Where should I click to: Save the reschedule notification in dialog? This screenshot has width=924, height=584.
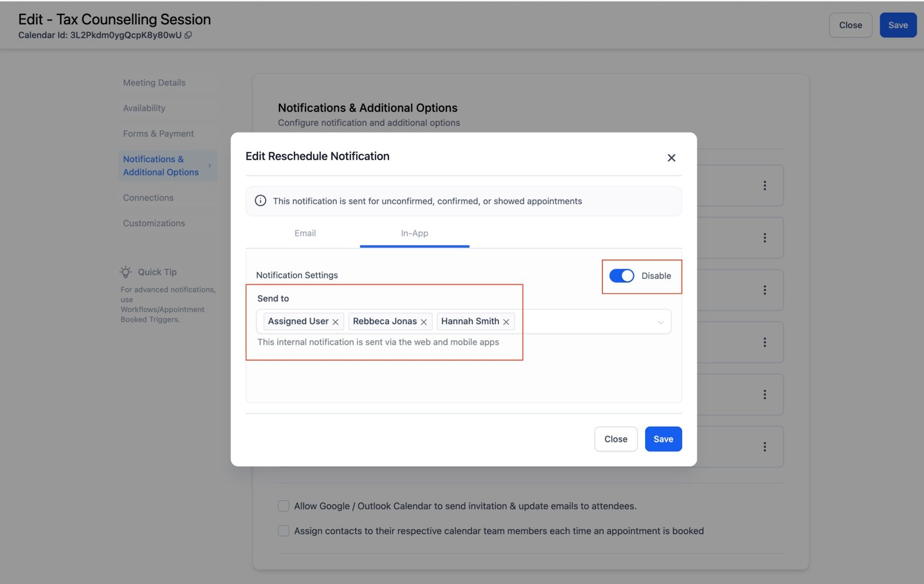pyautogui.click(x=663, y=439)
